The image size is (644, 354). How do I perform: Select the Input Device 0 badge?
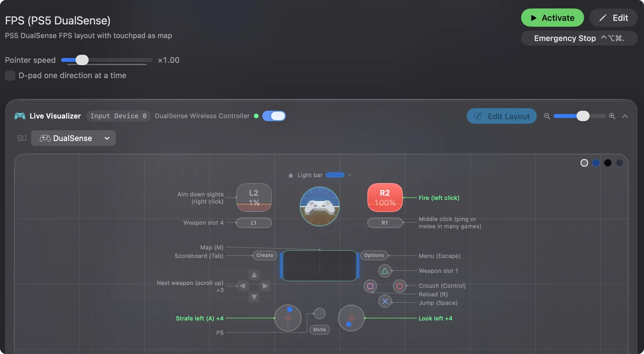click(119, 116)
